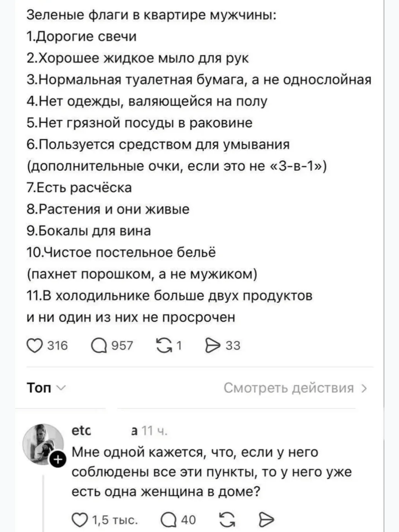
Task: Repost the etc comment using arrows icon
Action: (x=227, y=520)
